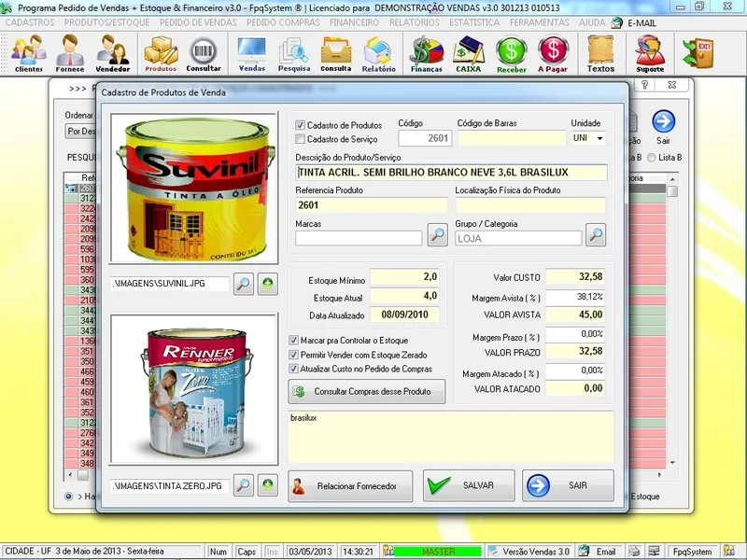
Task: Uncheck Permitir Vender com Estoque Zerado
Action: point(294,355)
